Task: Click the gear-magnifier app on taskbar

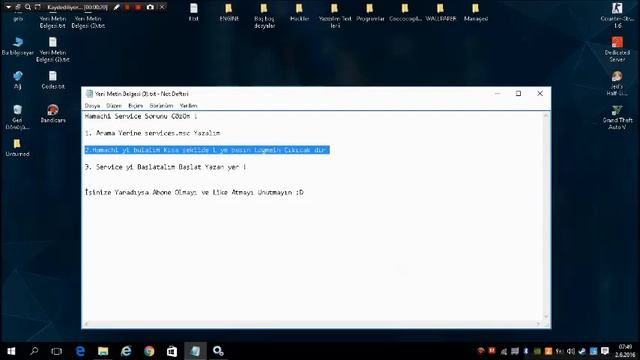Action: tap(218, 351)
